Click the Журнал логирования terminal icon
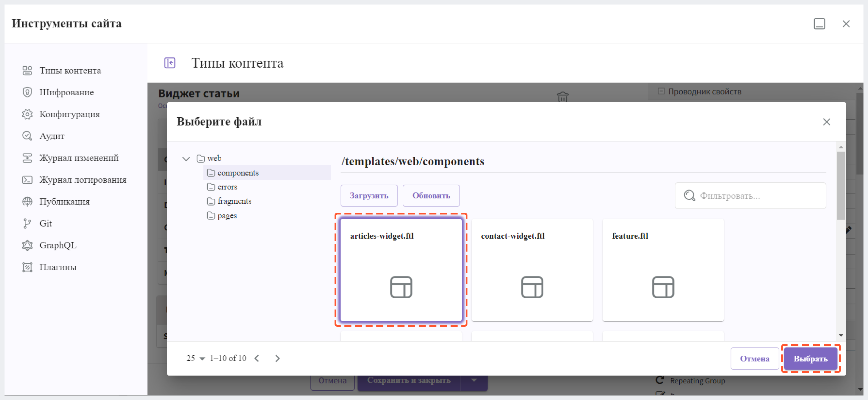This screenshot has width=868, height=400. pyautogui.click(x=27, y=180)
